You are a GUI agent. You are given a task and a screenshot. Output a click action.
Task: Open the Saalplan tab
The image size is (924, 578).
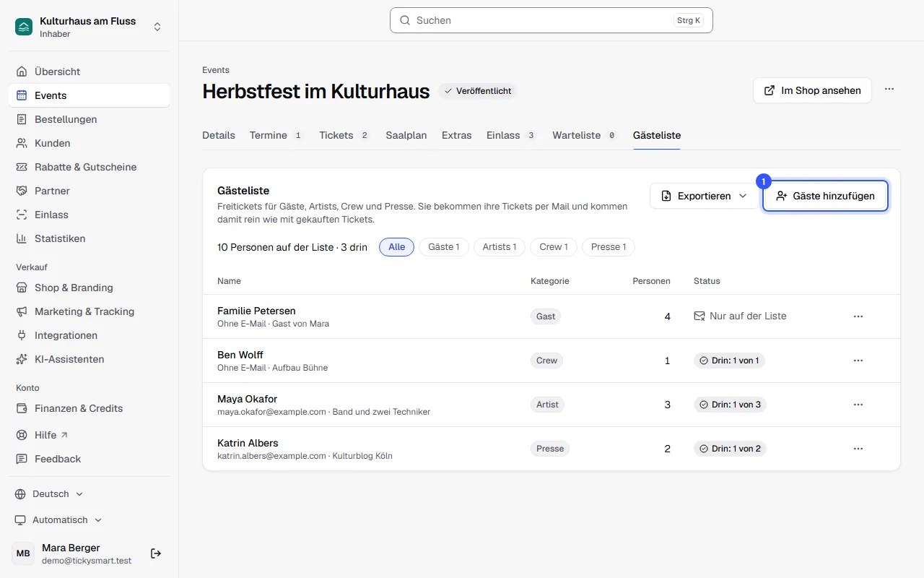tap(406, 135)
